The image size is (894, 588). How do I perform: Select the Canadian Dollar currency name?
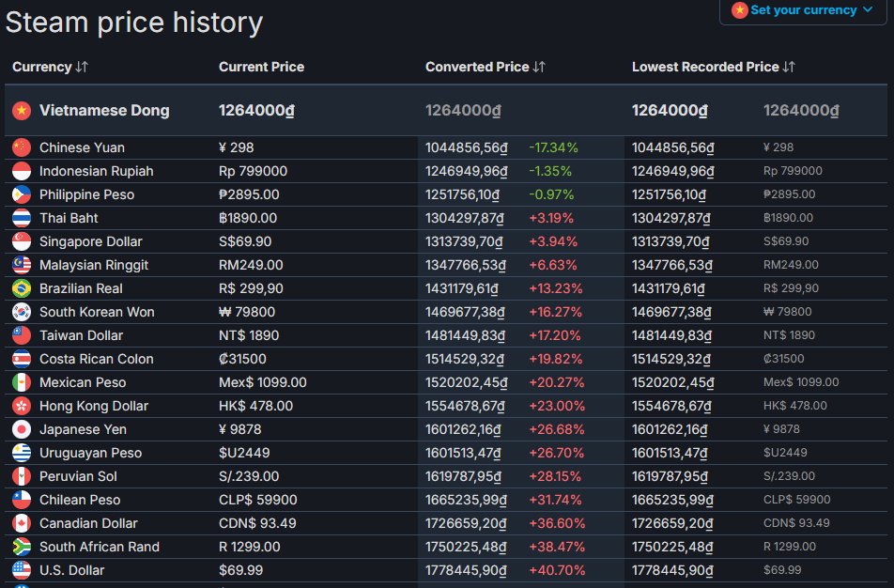point(88,523)
